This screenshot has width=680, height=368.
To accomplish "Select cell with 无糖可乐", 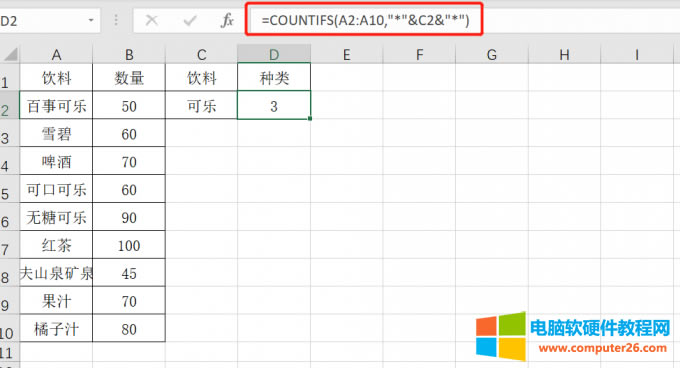I will pos(56,217).
